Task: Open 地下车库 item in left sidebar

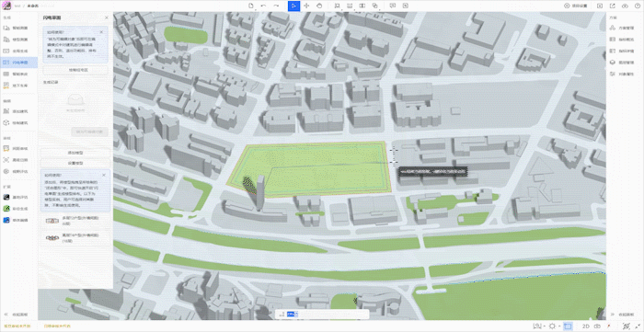Action: (19, 86)
